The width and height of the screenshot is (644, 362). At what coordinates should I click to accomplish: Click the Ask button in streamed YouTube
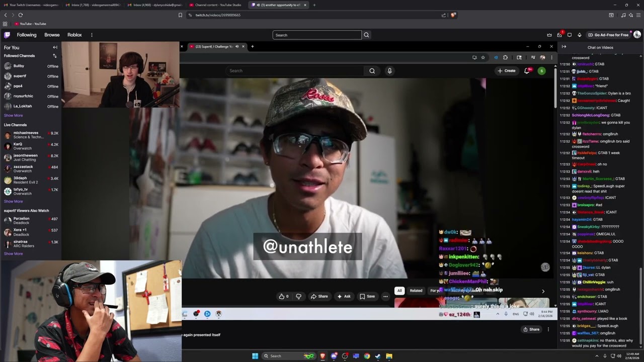coord(344,297)
